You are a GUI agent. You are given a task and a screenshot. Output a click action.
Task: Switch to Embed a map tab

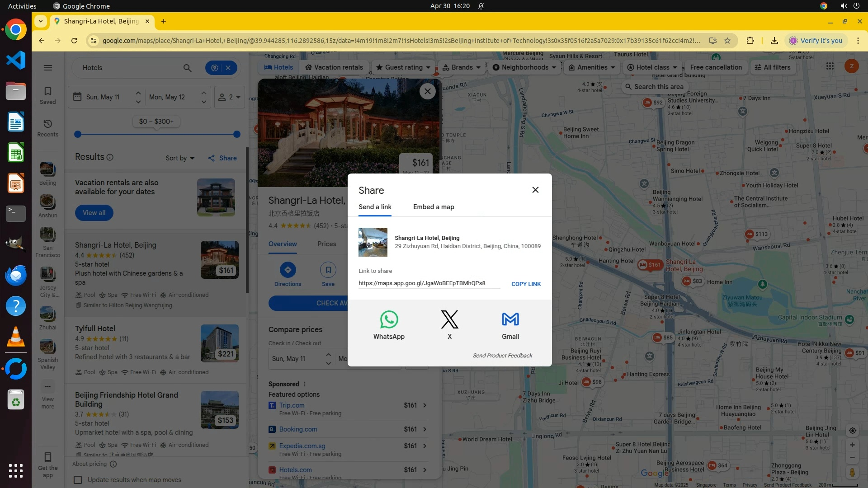point(434,207)
